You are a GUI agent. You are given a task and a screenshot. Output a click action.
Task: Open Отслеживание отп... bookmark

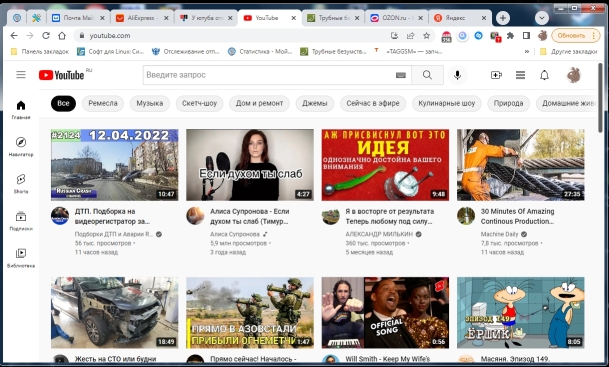point(186,51)
